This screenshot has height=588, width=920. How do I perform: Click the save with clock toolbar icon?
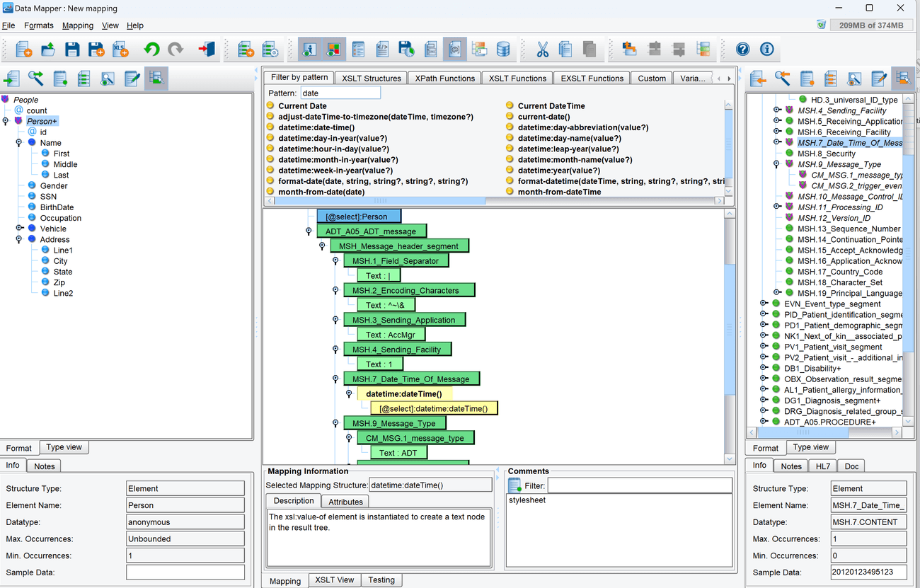406,50
